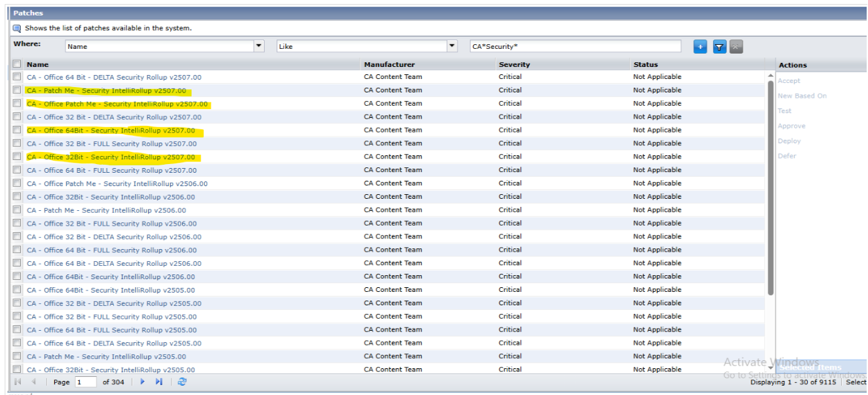This screenshot has width=868, height=395.
Task: Click the filter value field CA*Security*
Action: (x=575, y=46)
